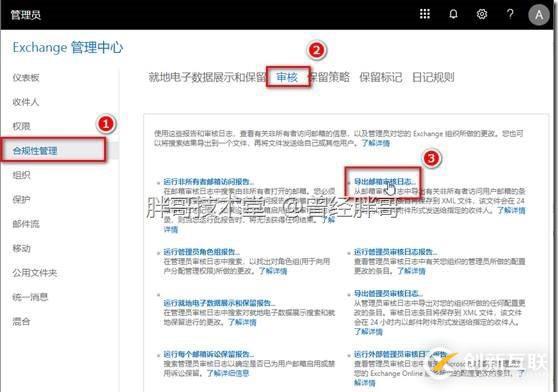Open 运行外部管理员审核日志报告 link

click(400, 354)
